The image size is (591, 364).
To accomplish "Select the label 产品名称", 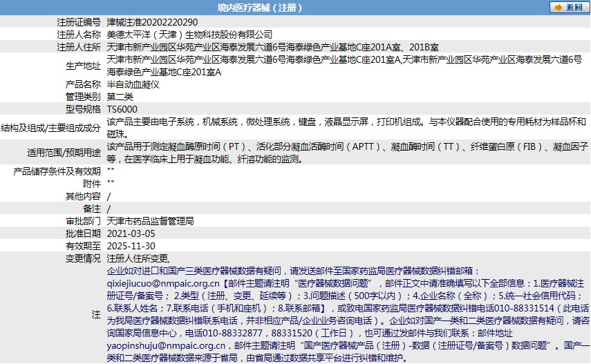I will tap(84, 84).
